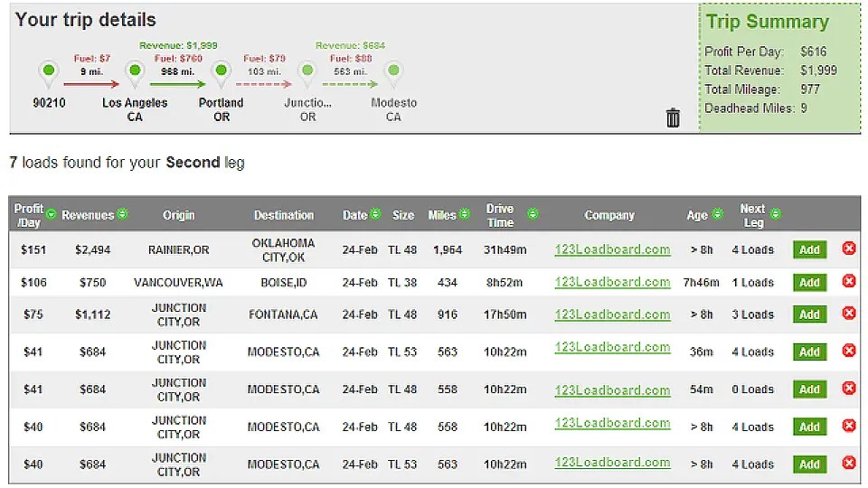Click the 0 Loads next leg cell
This screenshot has height=488, width=868.
point(752,389)
